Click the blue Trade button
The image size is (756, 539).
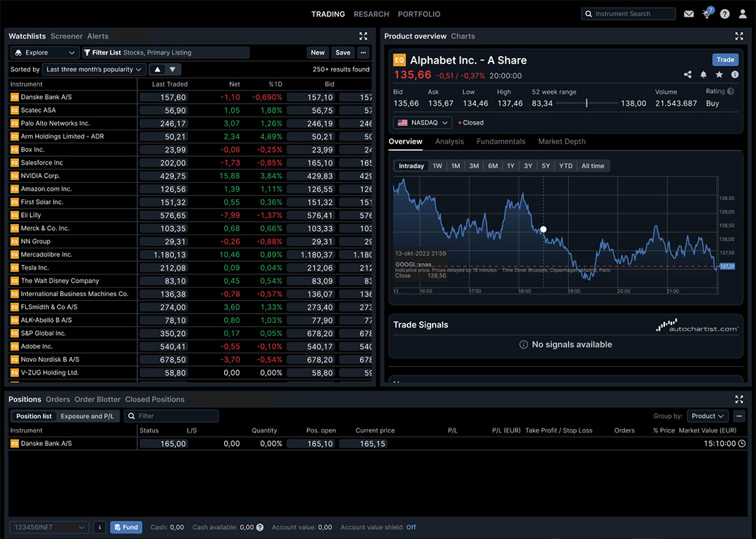[x=725, y=59]
